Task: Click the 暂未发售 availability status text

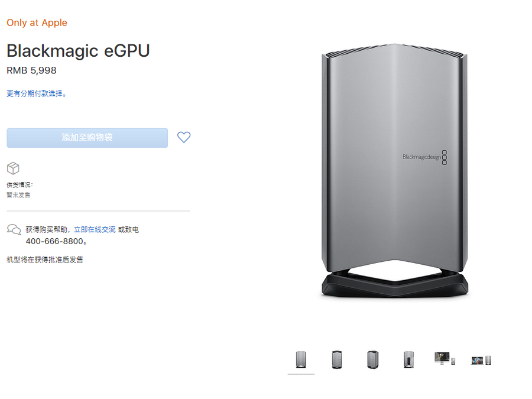Action: 18,194
